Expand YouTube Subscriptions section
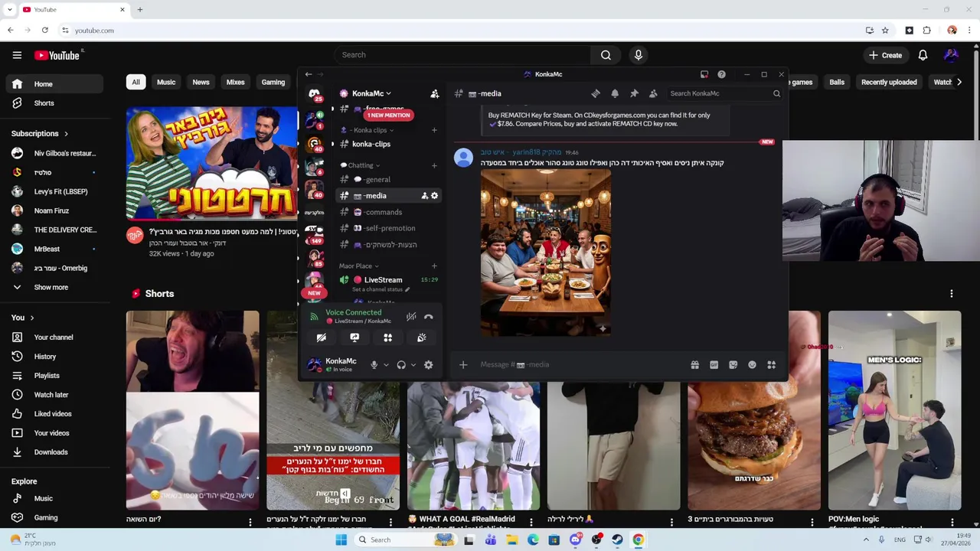The width and height of the screenshot is (980, 551). (x=40, y=134)
